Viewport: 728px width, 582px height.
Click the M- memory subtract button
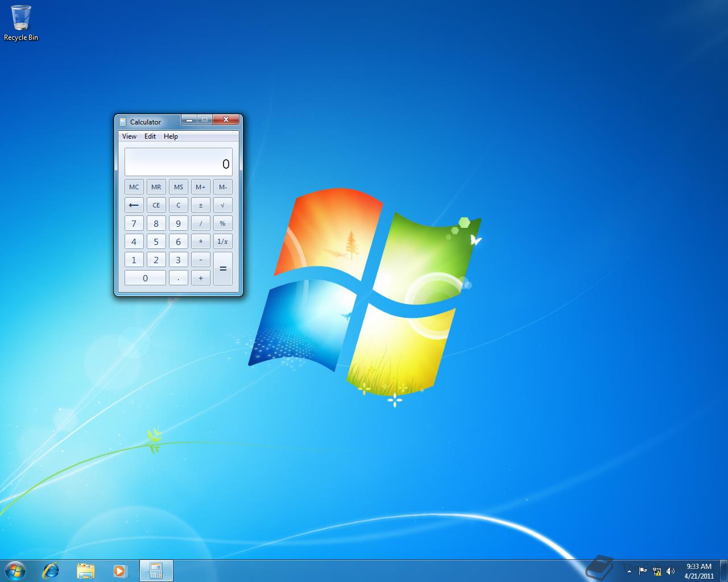223,187
